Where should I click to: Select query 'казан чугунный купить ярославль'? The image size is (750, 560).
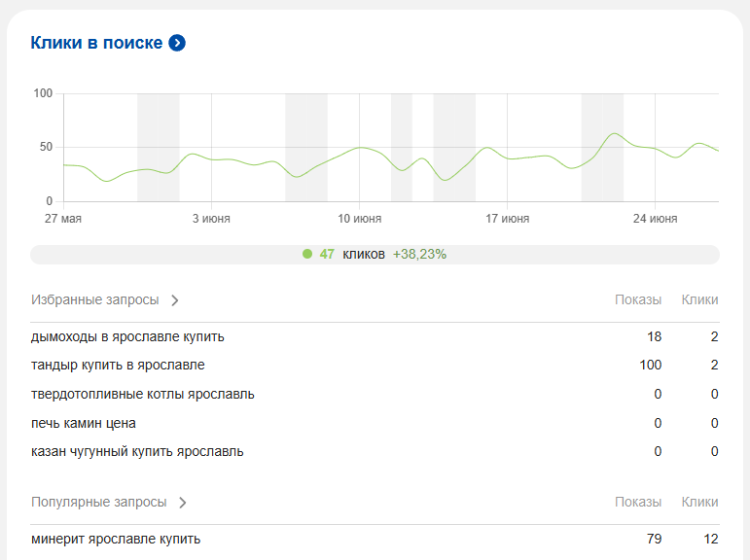(x=137, y=451)
